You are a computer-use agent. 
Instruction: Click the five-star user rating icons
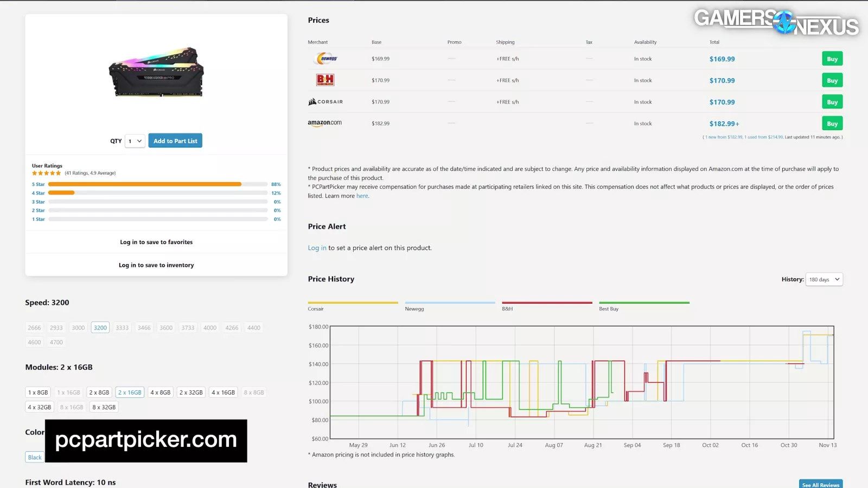(x=46, y=174)
